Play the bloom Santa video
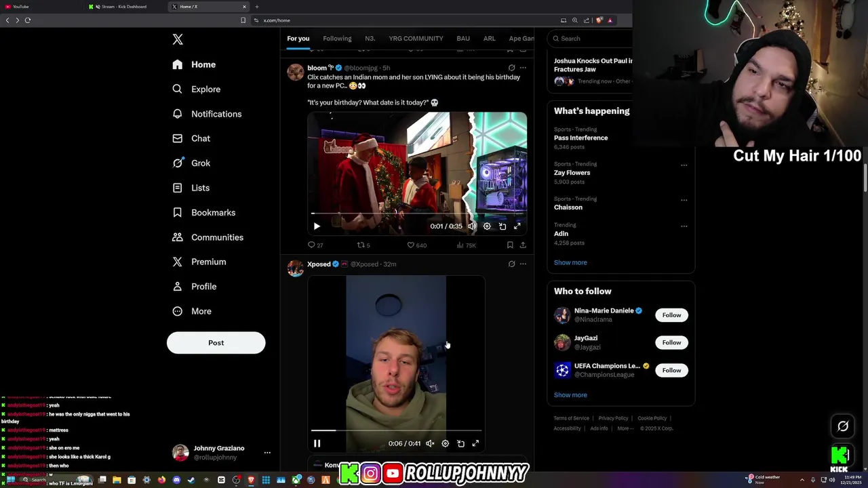Image resolution: width=868 pixels, height=488 pixels. [317, 226]
